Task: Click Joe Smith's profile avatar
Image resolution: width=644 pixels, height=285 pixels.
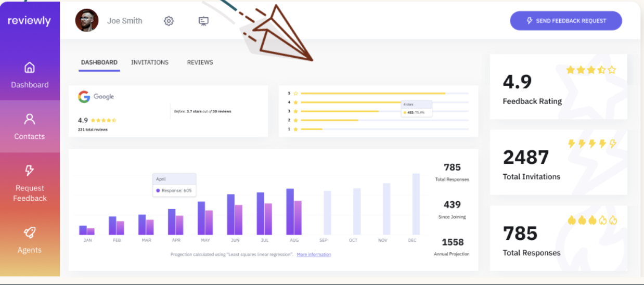Action: tap(87, 20)
